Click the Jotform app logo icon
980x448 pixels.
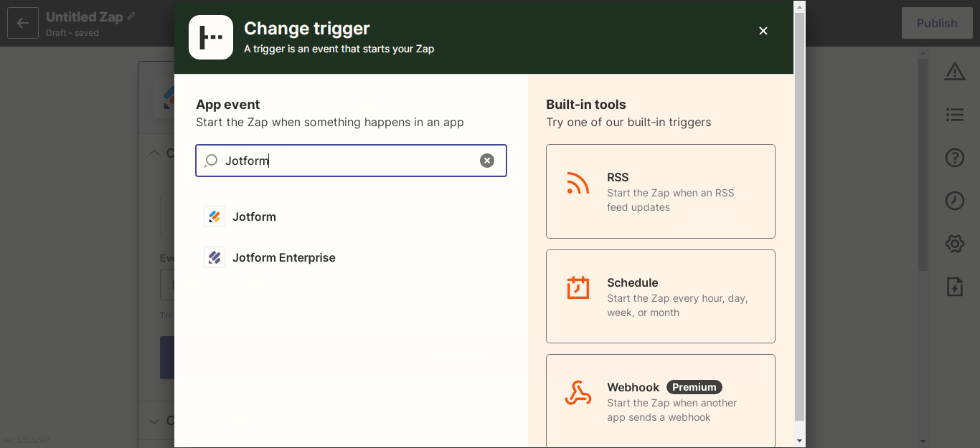(215, 216)
